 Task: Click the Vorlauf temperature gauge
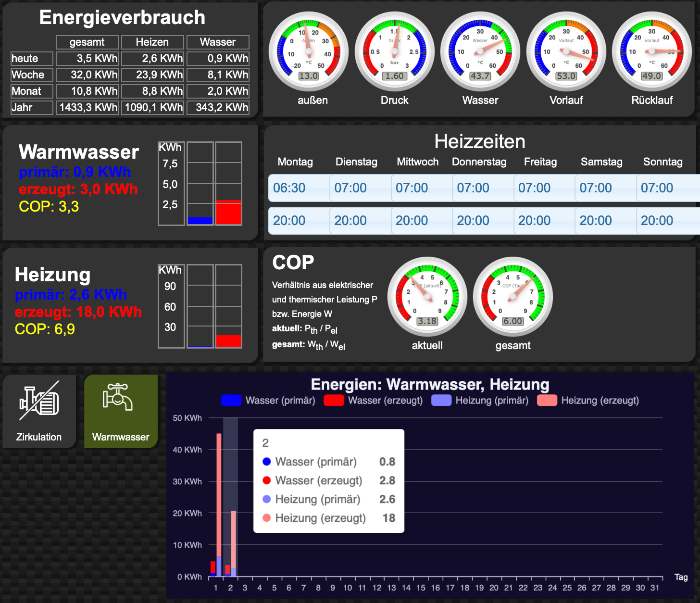coord(566,51)
